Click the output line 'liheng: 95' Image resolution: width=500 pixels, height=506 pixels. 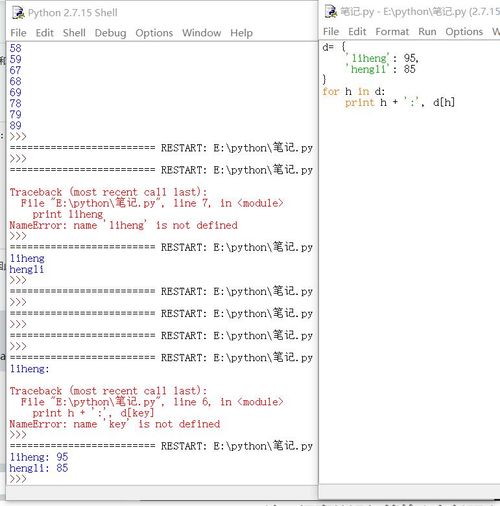[x=39, y=457]
